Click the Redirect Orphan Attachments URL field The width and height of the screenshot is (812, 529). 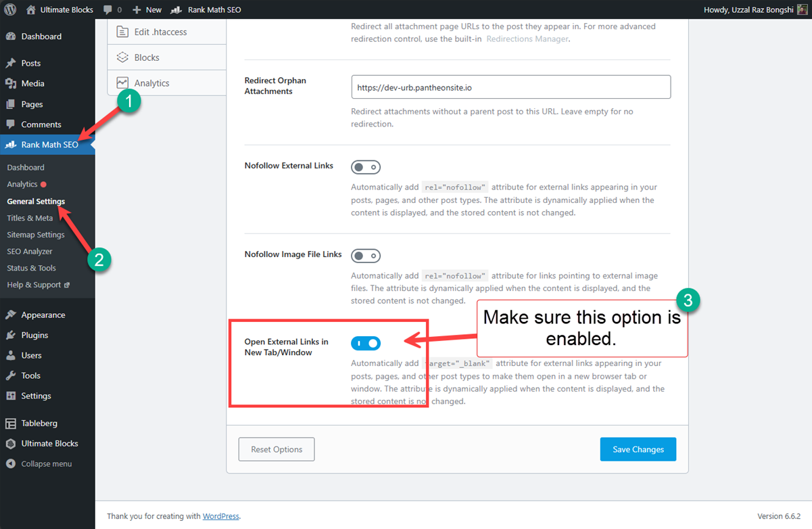(510, 86)
